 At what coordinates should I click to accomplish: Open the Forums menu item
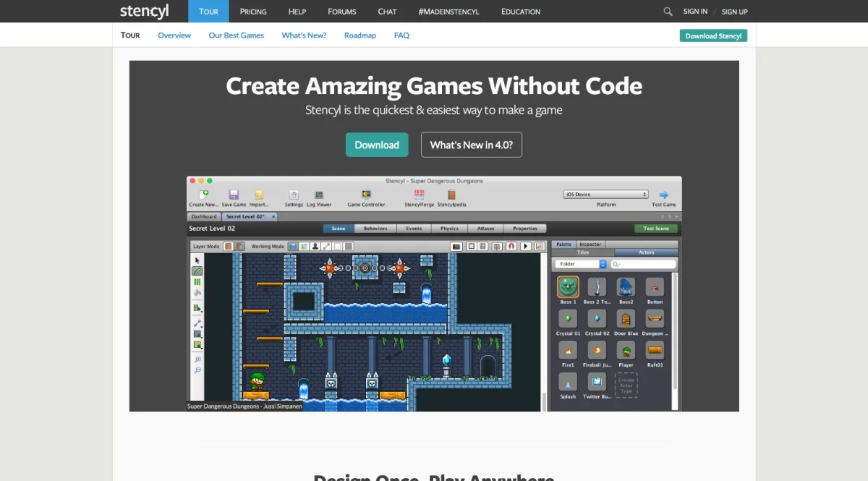tap(342, 12)
